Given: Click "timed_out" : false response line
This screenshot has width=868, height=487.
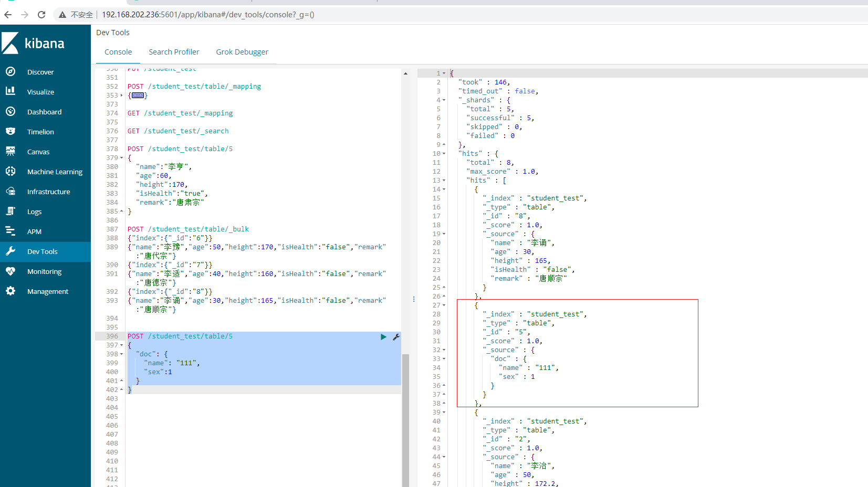Looking at the screenshot, I should 498,91.
